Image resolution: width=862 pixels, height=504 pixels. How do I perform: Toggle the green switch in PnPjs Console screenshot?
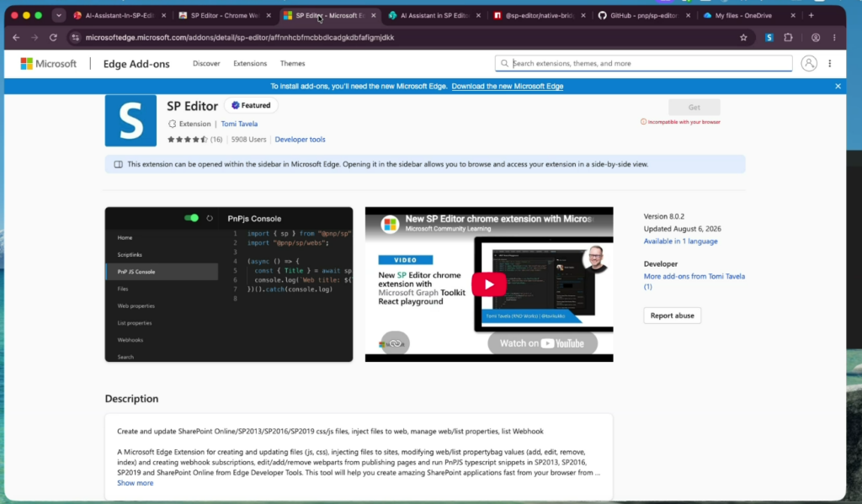(191, 218)
